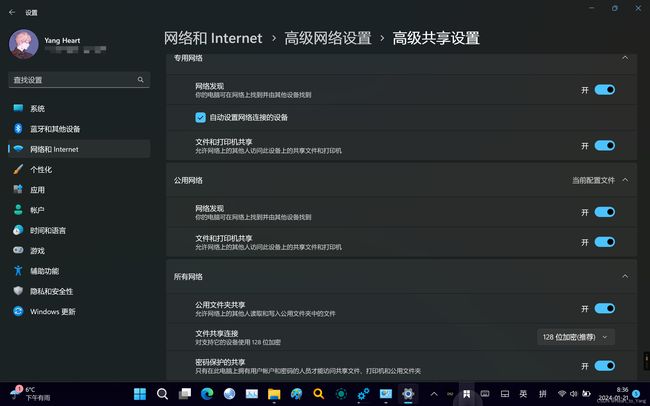Open Task View on taskbar
The image size is (650, 406).
(184, 394)
